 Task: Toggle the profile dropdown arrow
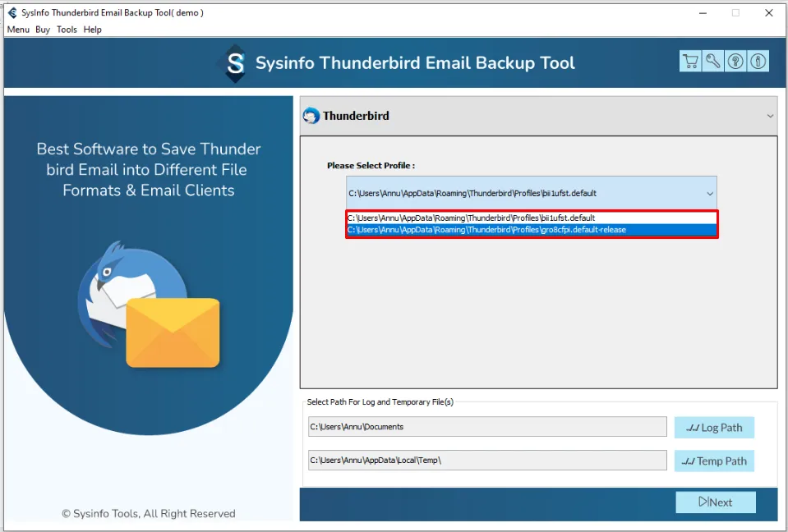coord(709,194)
